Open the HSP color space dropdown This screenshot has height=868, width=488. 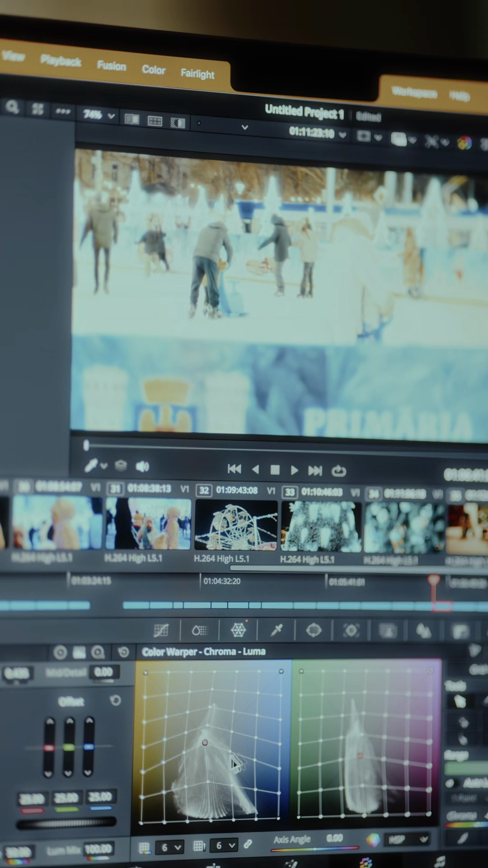[408, 840]
